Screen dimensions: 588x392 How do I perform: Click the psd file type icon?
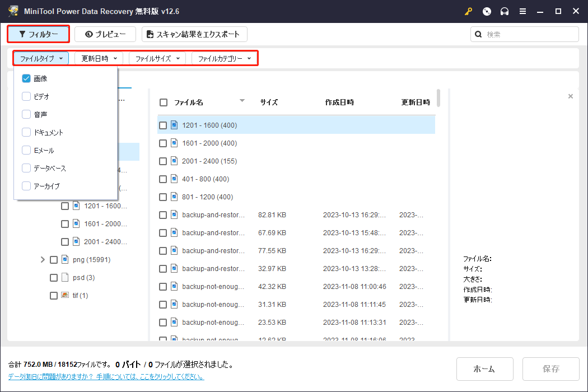pyautogui.click(x=65, y=277)
